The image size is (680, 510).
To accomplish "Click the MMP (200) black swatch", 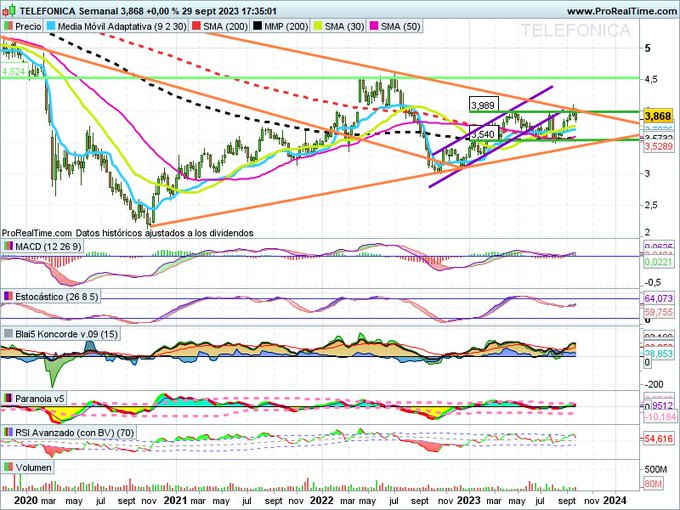I will (x=257, y=26).
